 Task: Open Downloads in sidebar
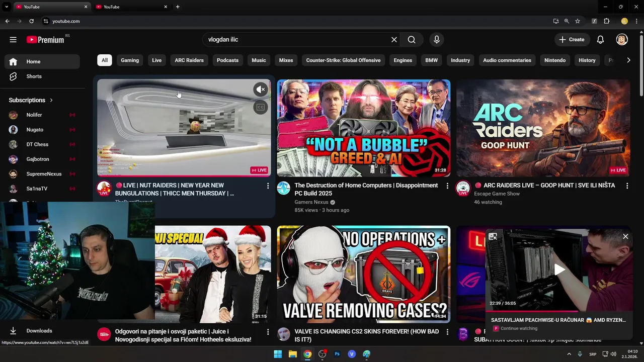pyautogui.click(x=42, y=331)
